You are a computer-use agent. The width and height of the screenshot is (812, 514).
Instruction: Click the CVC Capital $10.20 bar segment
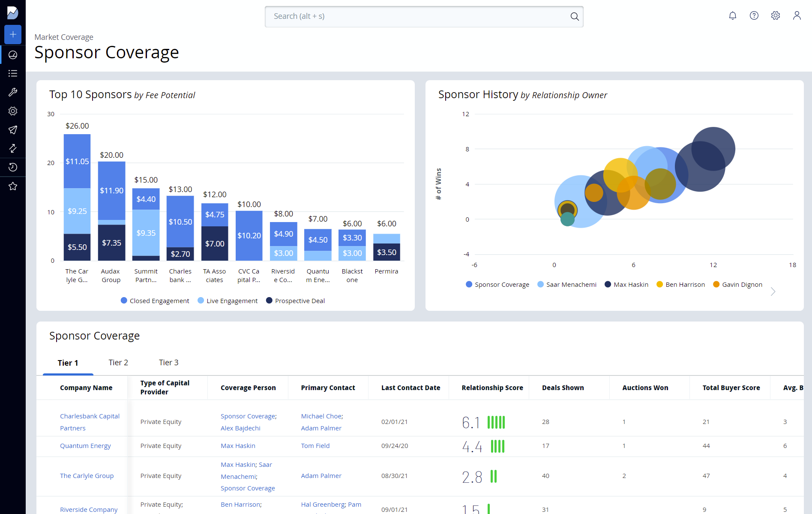(x=249, y=236)
